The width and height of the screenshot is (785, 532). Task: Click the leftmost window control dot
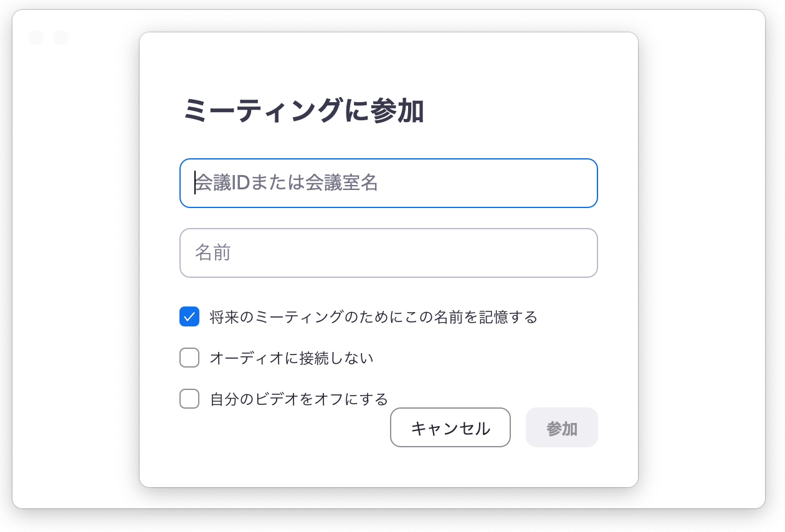(x=37, y=37)
